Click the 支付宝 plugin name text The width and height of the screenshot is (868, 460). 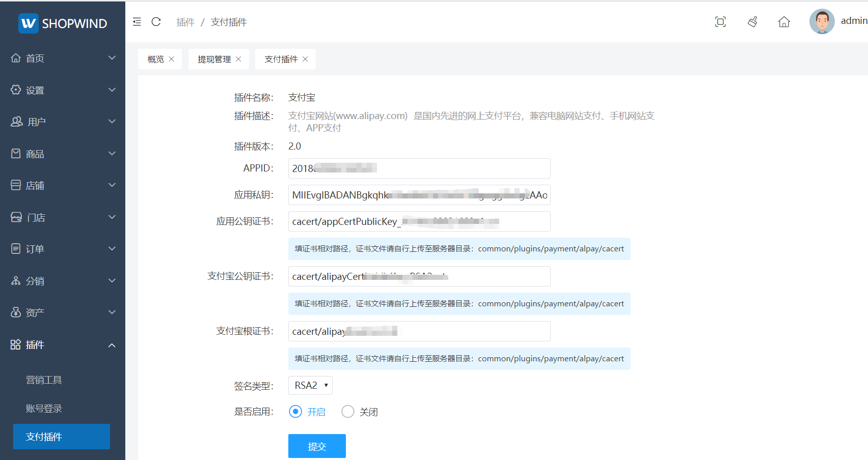coord(302,97)
